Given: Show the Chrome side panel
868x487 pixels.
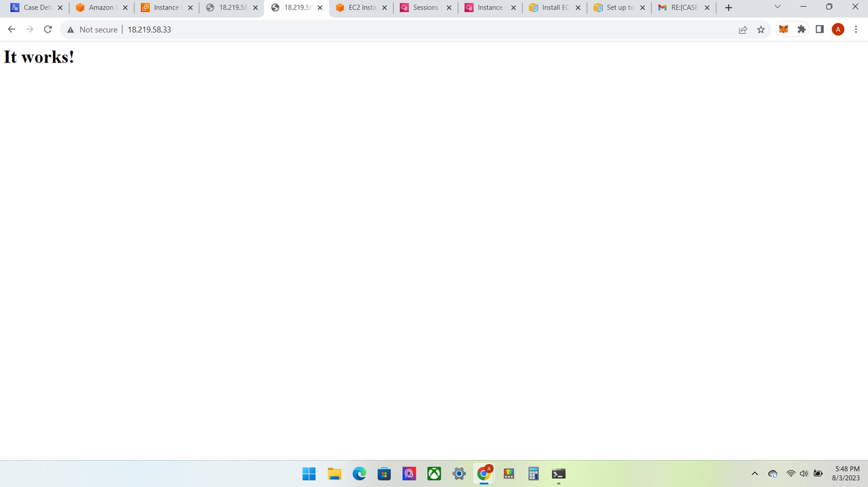Looking at the screenshot, I should 819,30.
